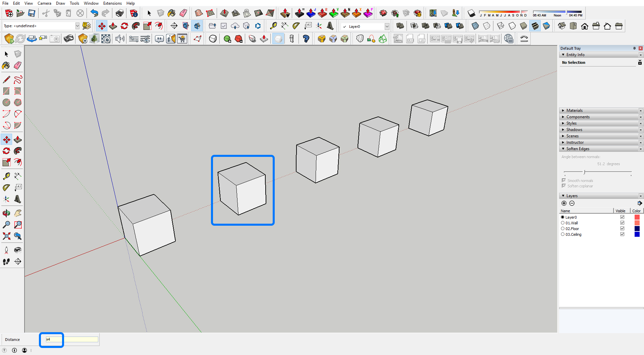Open the Layer0 dropdown in toolbar
The width and height of the screenshot is (644, 355).
click(387, 26)
